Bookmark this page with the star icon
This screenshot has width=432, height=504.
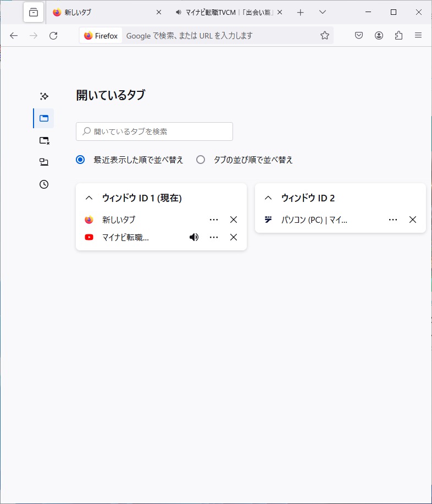(325, 36)
